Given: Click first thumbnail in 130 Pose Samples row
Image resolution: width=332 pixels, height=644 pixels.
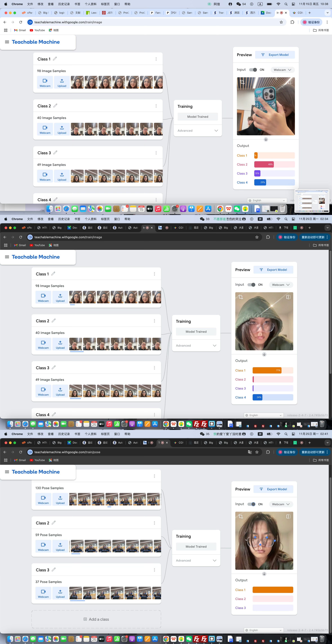Looking at the screenshot, I should pos(73,499).
